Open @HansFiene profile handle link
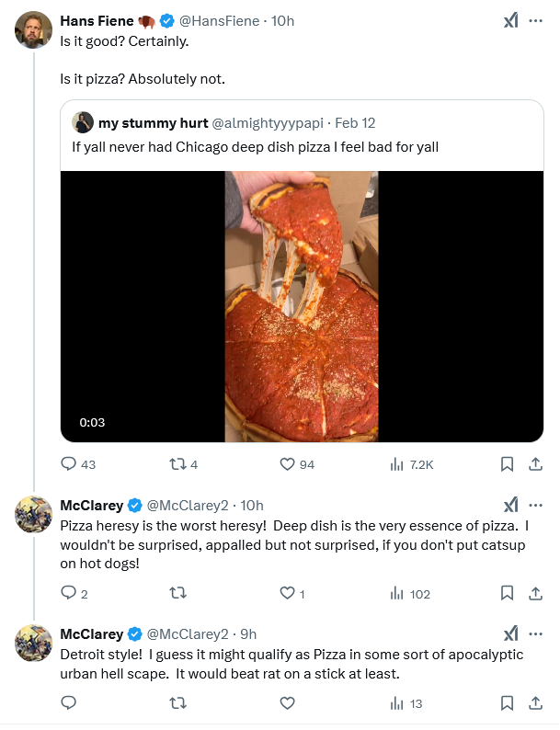The width and height of the screenshot is (560, 730). click(219, 21)
